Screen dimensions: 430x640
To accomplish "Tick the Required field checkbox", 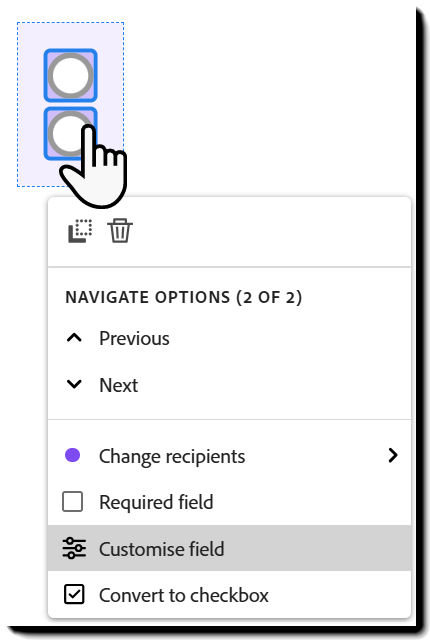I will tap(73, 502).
